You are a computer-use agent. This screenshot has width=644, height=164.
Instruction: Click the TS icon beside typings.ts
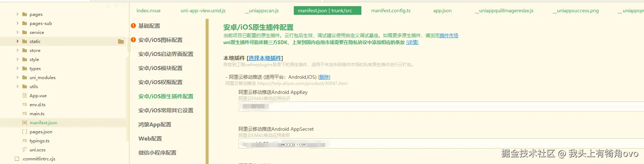25,141
